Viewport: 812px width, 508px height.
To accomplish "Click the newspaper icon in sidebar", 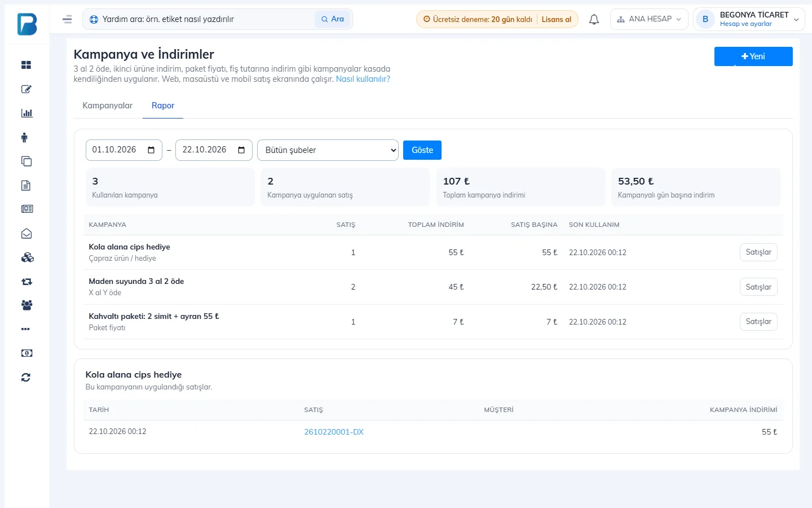I will click(x=27, y=209).
